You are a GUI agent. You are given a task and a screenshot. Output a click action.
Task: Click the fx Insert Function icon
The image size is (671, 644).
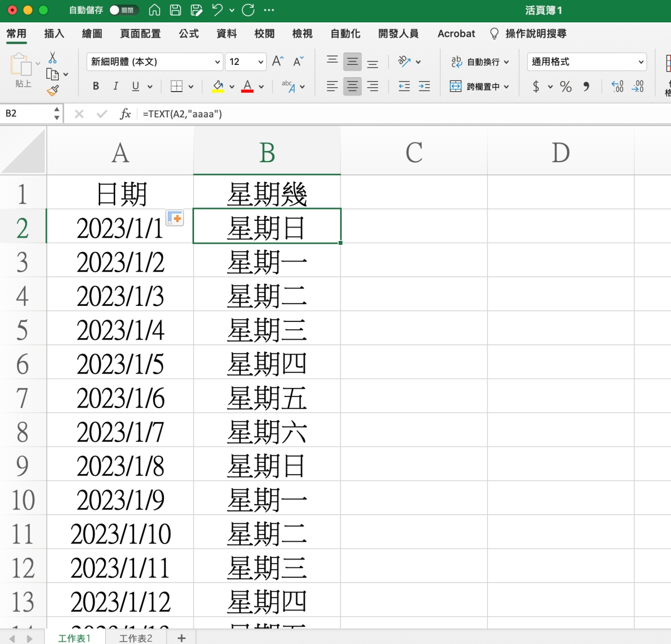coord(125,114)
